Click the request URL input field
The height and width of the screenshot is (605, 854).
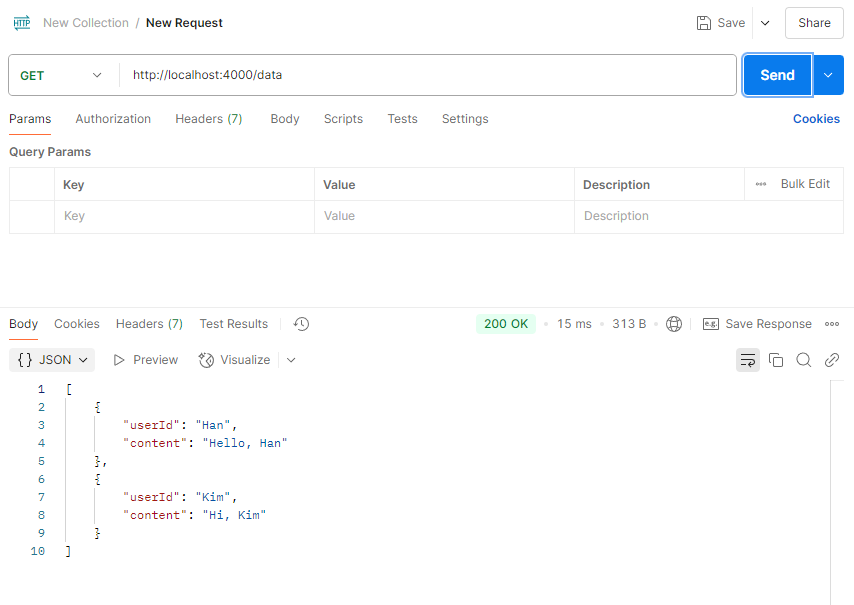428,75
